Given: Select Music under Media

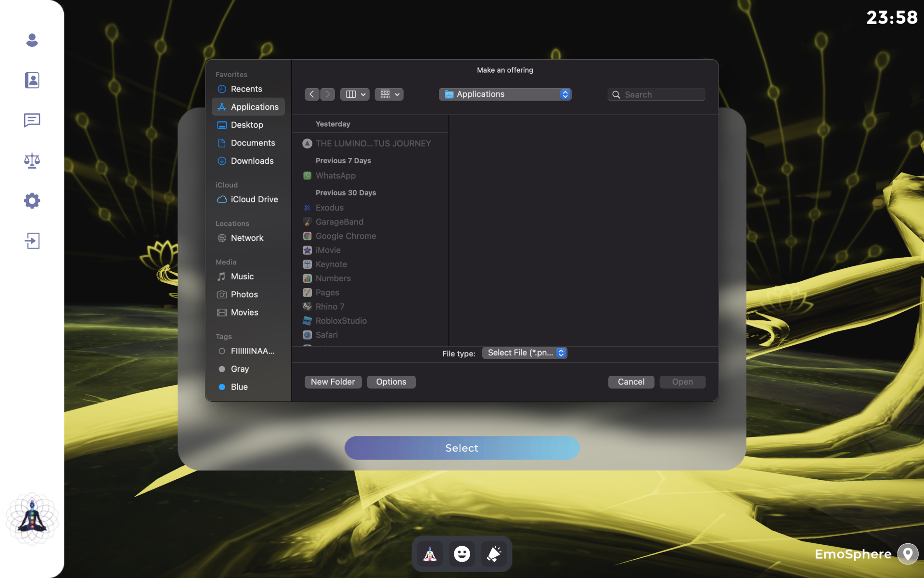Looking at the screenshot, I should coord(248,276).
